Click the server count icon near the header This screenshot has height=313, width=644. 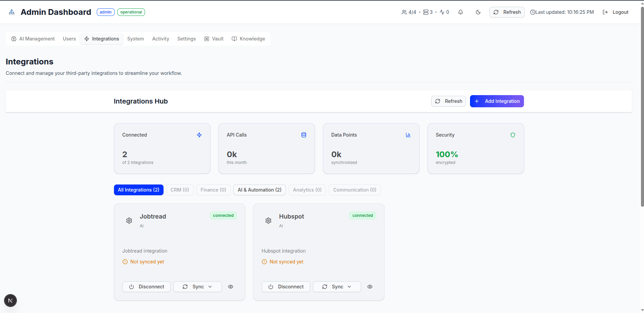click(x=425, y=12)
